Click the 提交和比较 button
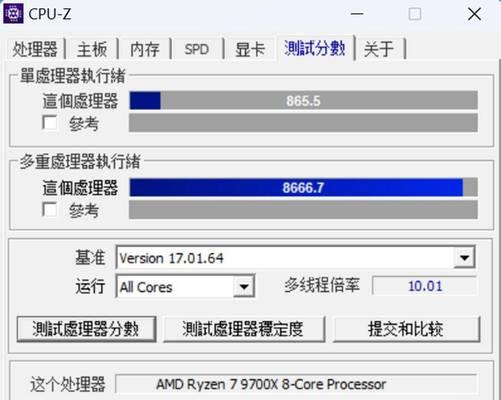Image resolution: width=501 pixels, height=400 pixels. [406, 329]
